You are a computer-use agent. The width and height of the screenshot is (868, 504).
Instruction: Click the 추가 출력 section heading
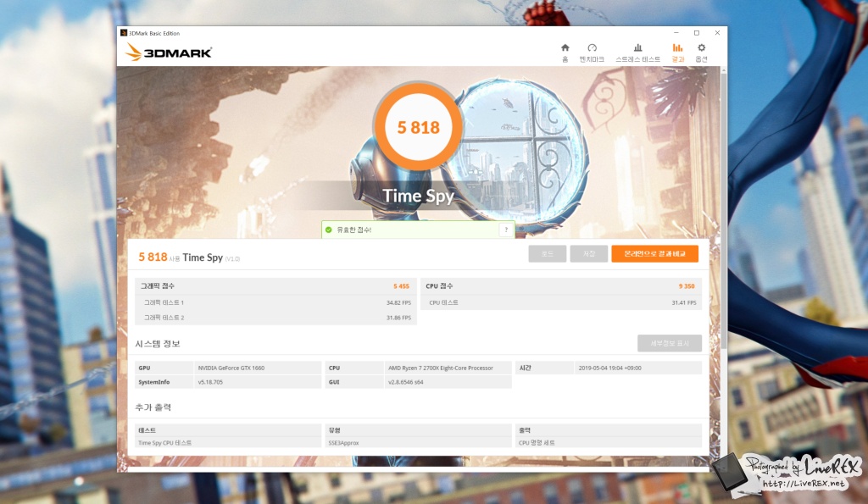click(x=153, y=407)
